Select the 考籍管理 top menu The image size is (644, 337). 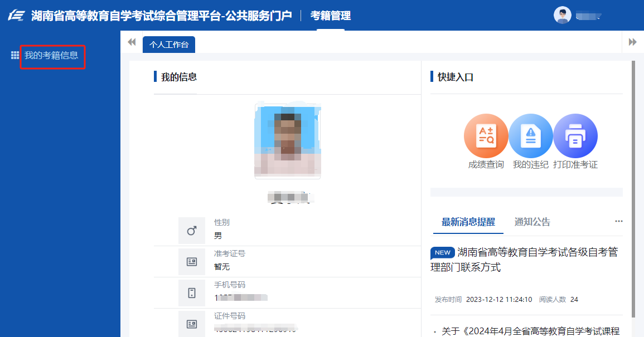click(331, 16)
